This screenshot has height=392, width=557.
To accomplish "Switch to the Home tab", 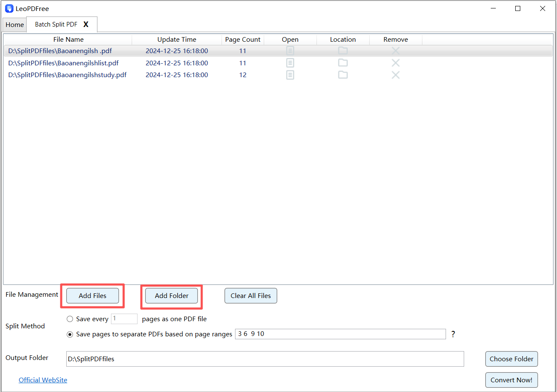I will tap(14, 24).
